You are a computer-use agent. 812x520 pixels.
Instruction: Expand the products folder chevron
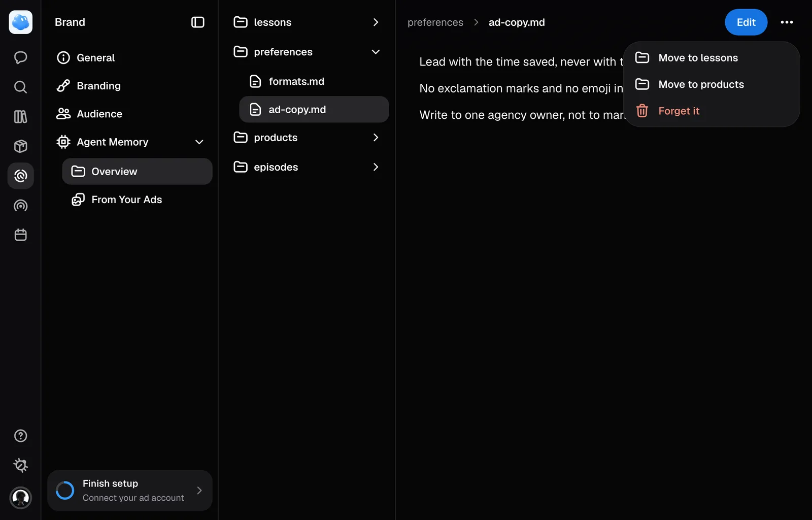click(x=376, y=138)
